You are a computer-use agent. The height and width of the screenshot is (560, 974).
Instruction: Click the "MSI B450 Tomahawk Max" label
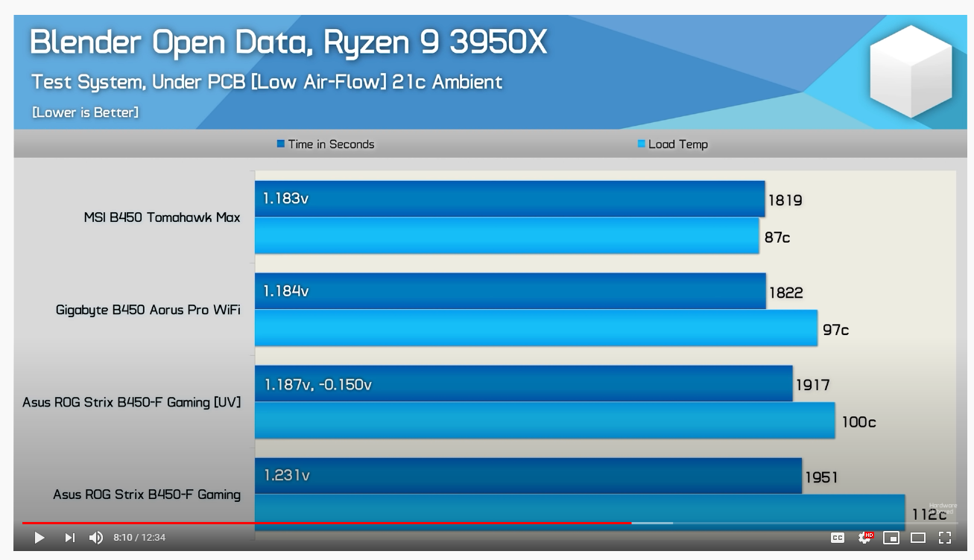click(162, 217)
